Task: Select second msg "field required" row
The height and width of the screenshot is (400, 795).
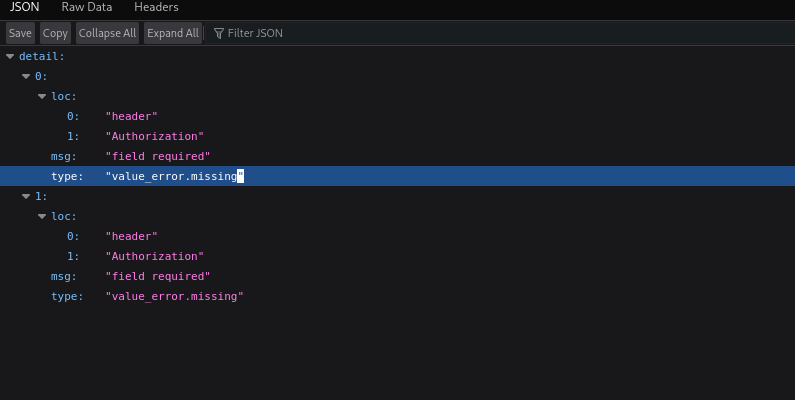Action: pyautogui.click(x=398, y=276)
